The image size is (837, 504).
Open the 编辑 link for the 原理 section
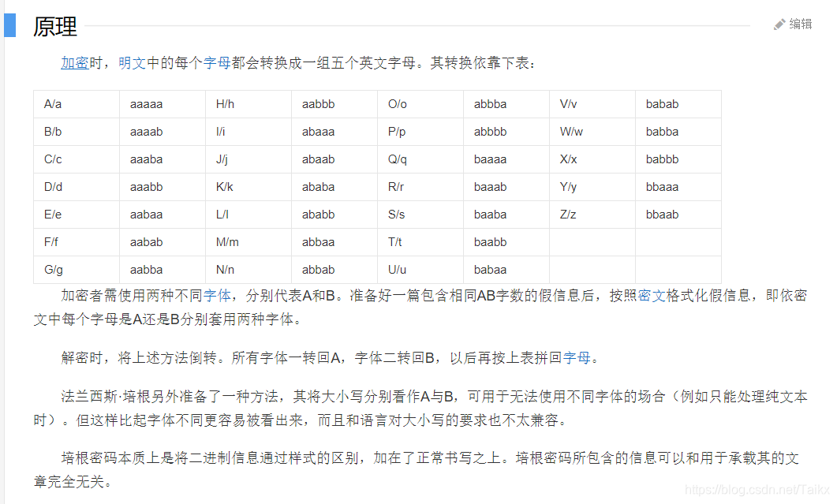pos(800,24)
